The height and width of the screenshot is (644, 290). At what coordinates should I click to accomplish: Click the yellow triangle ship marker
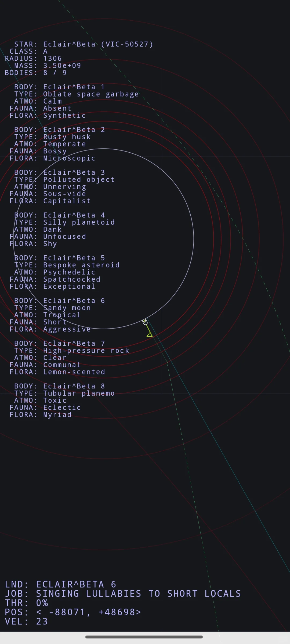[150, 334]
